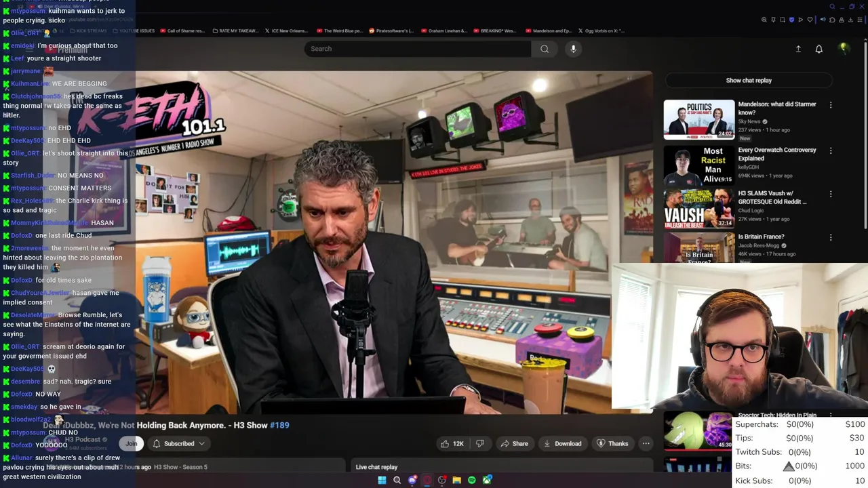The image size is (868, 488).
Task: Click the heart bookmark icon in address bar
Action: click(810, 20)
